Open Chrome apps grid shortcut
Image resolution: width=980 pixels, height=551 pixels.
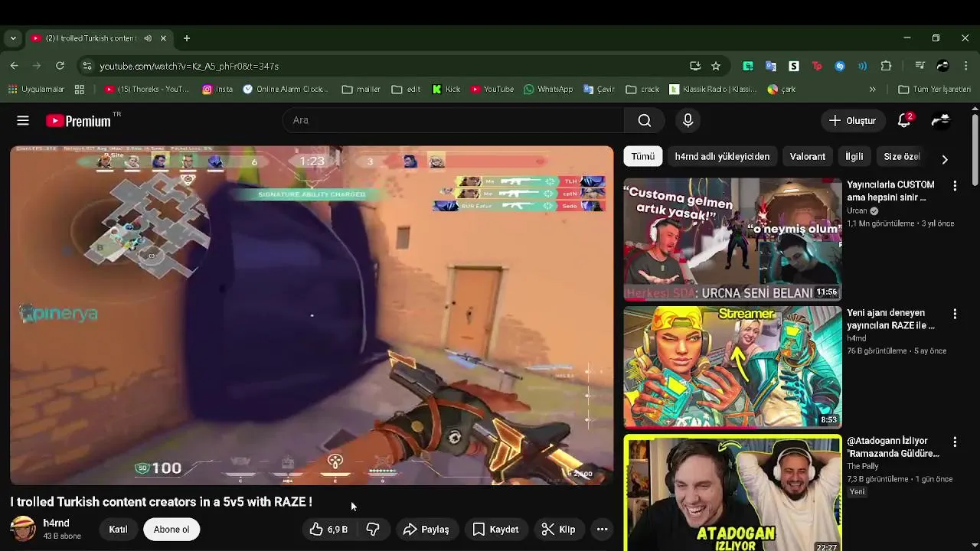point(79,90)
